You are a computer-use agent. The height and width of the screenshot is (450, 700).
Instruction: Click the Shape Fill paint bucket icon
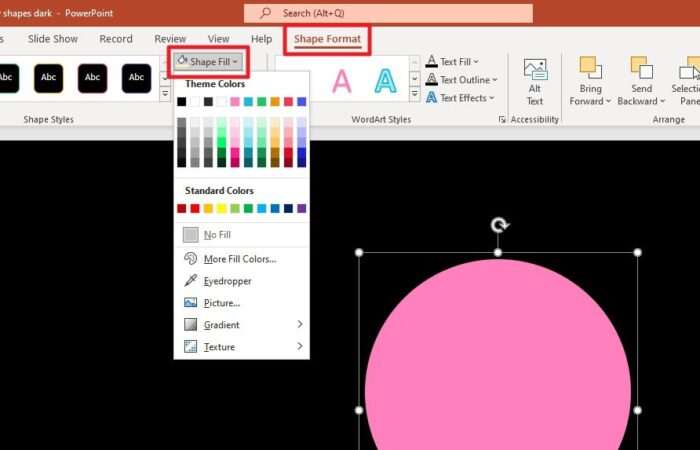point(182,61)
